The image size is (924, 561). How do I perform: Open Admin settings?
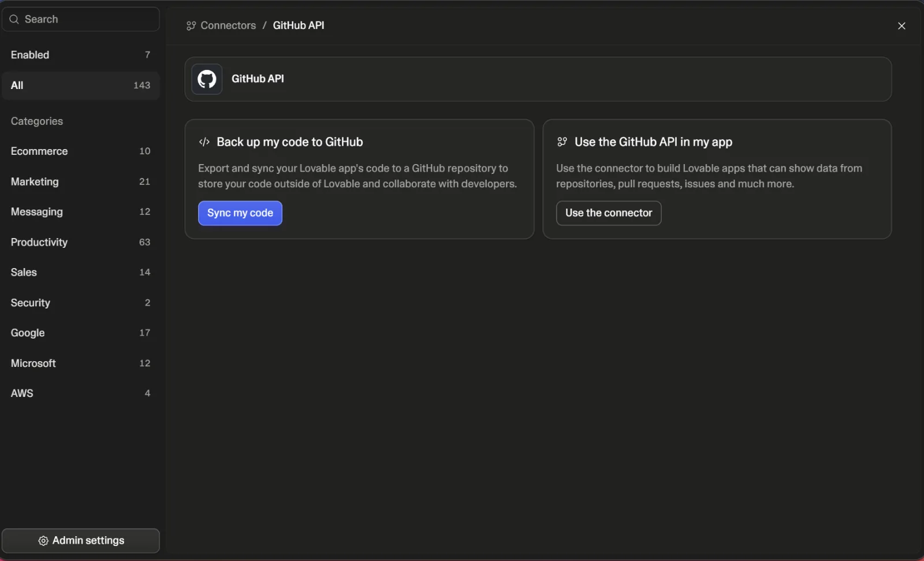[x=81, y=541]
